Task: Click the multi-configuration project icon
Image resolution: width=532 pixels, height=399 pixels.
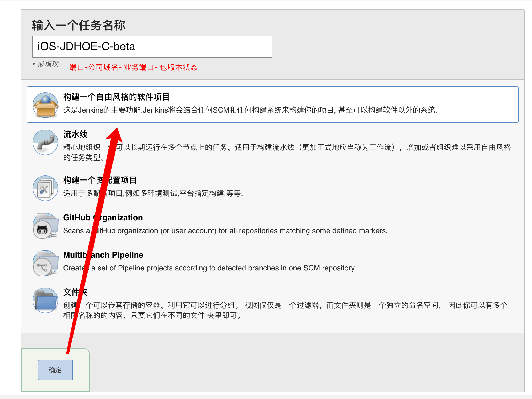Action: pyautogui.click(x=45, y=188)
